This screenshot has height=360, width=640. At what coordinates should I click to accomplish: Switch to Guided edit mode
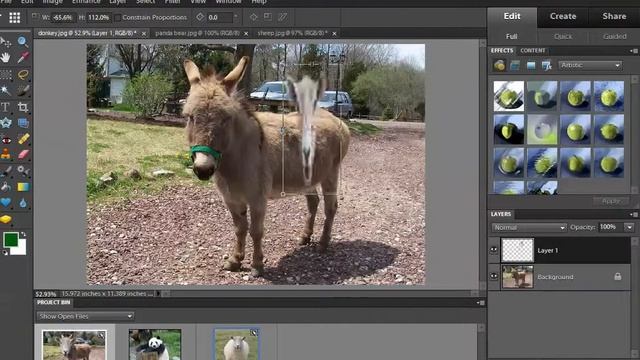[x=614, y=36]
